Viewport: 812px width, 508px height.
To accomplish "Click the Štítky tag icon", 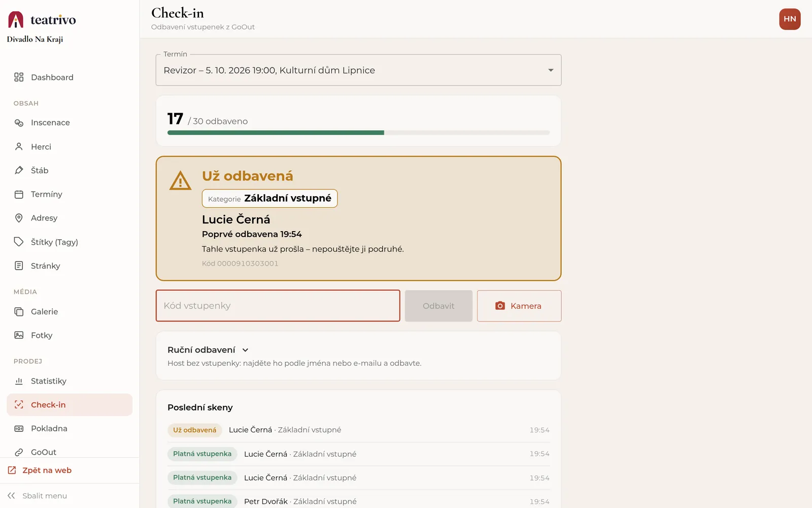I will pyautogui.click(x=19, y=242).
